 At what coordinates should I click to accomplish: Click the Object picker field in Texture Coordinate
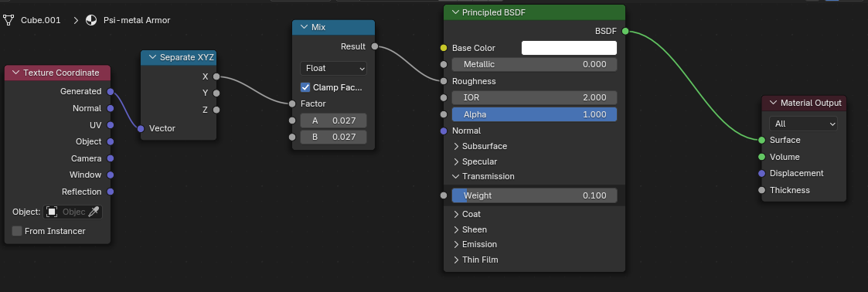[x=73, y=212]
